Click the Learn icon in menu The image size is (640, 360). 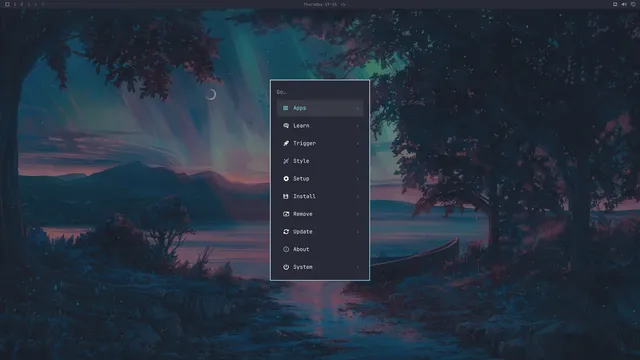[x=286, y=126]
